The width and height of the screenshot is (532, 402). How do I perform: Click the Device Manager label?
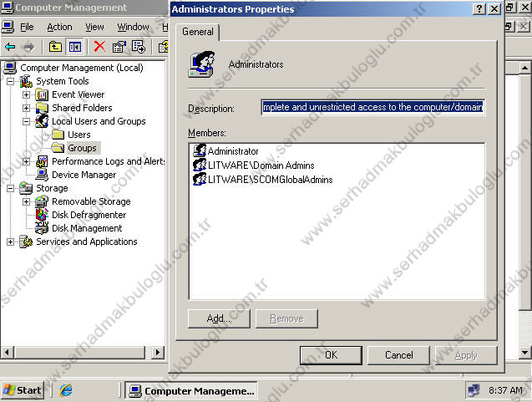[84, 175]
